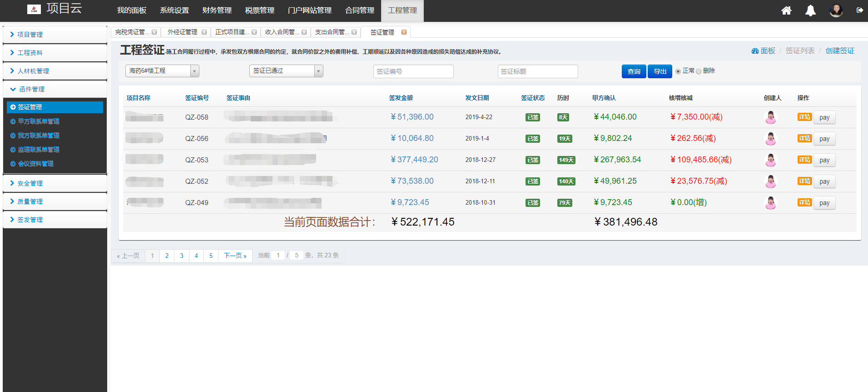Click the 导出 export button

coord(660,71)
